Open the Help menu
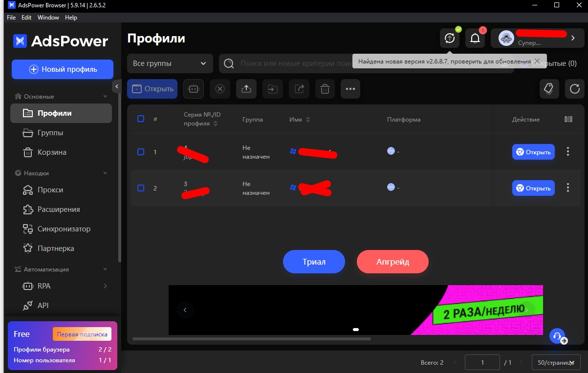 point(71,18)
